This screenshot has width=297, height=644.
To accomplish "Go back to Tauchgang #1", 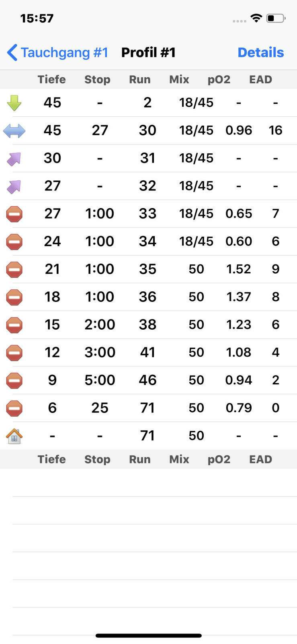I will coord(64,52).
